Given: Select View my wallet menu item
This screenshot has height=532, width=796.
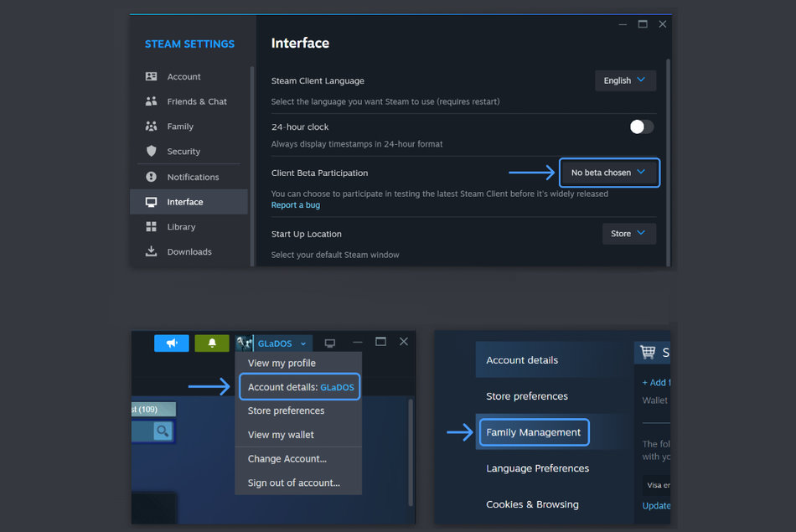Looking at the screenshot, I should pos(298,435).
